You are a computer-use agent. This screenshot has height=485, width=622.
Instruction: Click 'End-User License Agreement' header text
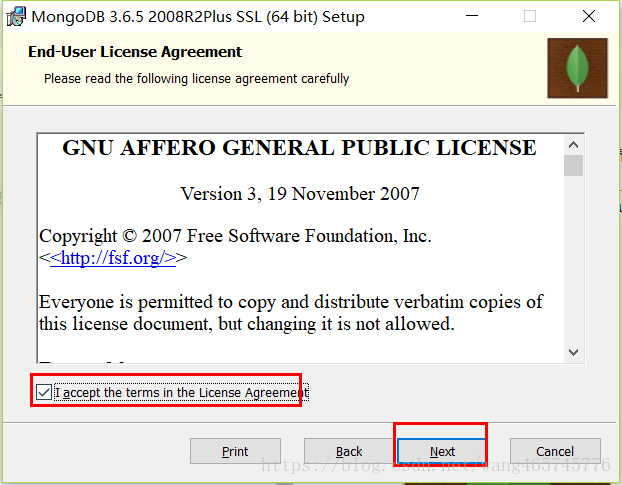pos(135,52)
